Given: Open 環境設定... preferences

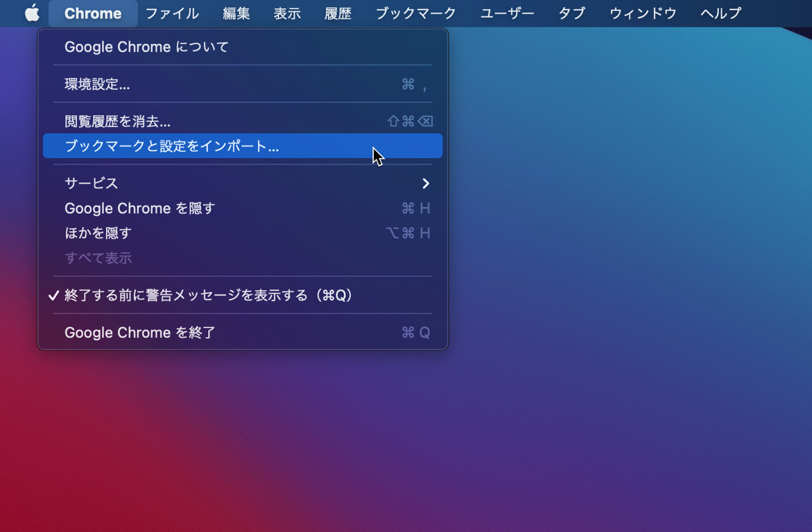Looking at the screenshot, I should point(242,84).
